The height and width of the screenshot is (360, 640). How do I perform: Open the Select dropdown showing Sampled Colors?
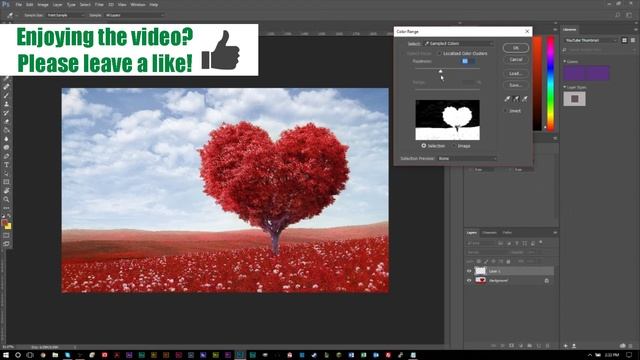[458, 43]
